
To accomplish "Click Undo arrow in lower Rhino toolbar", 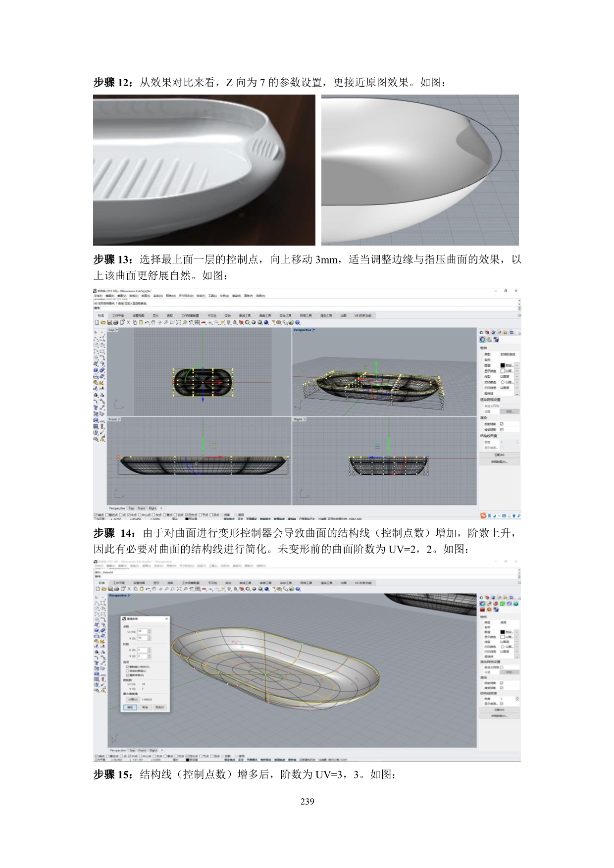I will [x=147, y=589].
